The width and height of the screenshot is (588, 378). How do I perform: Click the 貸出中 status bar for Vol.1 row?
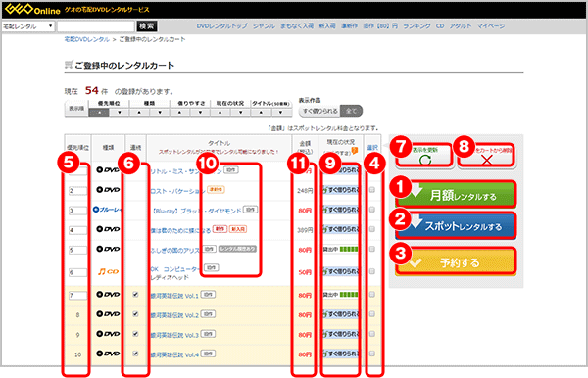coord(340,295)
